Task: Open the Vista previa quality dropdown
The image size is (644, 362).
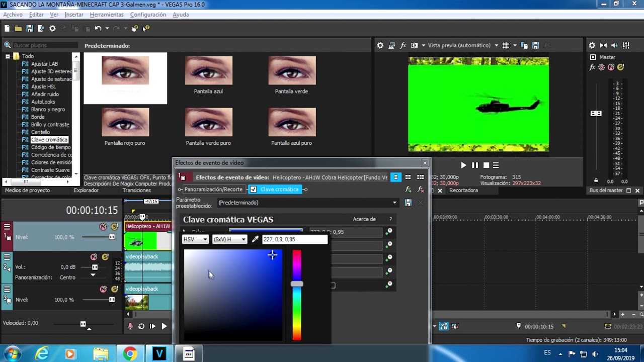Action: click(463, 45)
